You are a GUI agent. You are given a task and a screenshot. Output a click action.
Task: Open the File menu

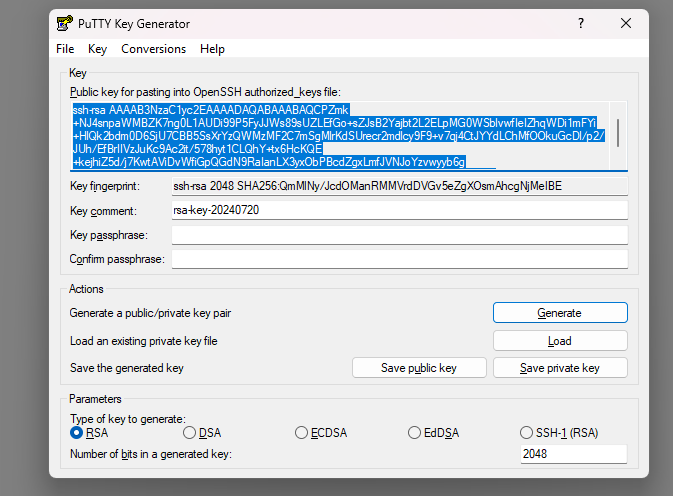65,49
